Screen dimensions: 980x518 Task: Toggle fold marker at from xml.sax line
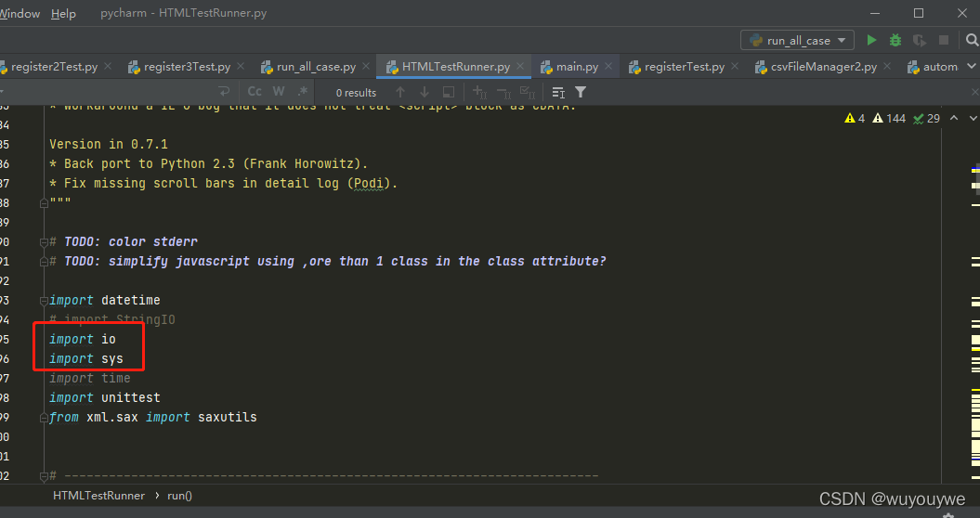44,418
